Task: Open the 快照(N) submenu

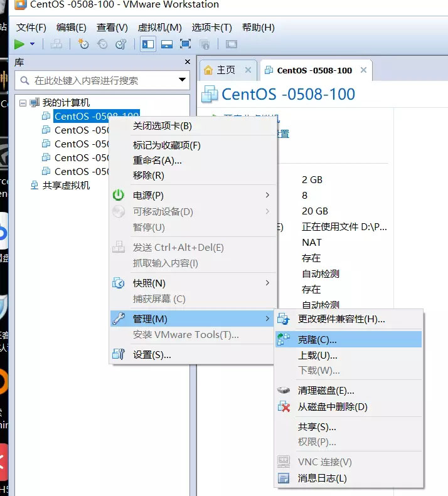Action: [x=149, y=283]
